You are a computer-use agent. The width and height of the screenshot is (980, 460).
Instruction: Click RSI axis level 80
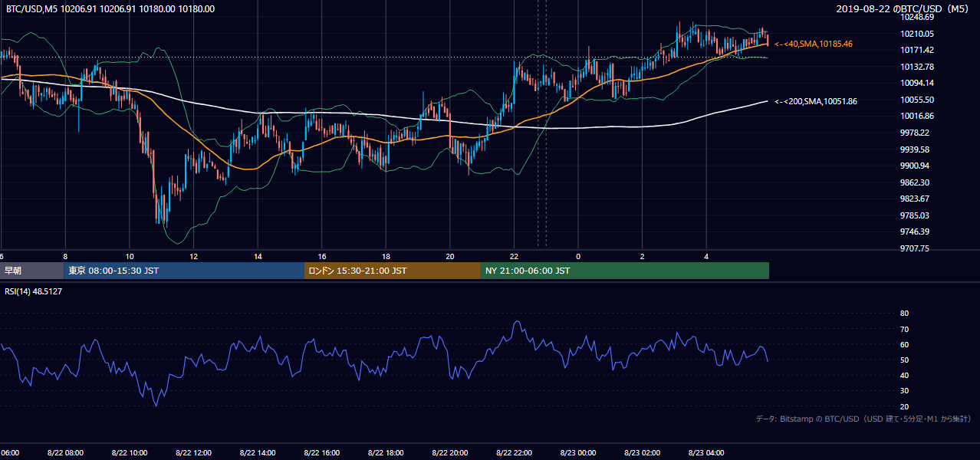coord(904,314)
